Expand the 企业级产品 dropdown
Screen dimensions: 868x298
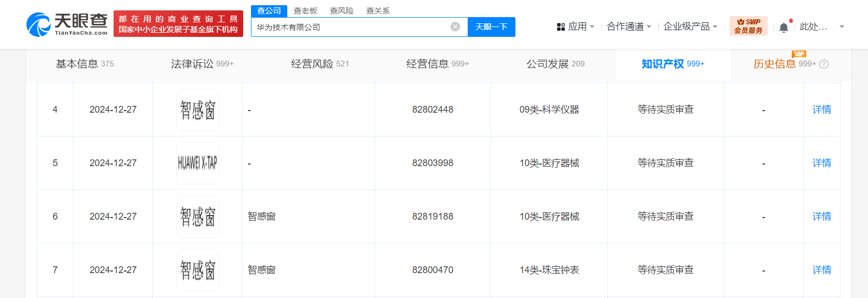tap(690, 26)
